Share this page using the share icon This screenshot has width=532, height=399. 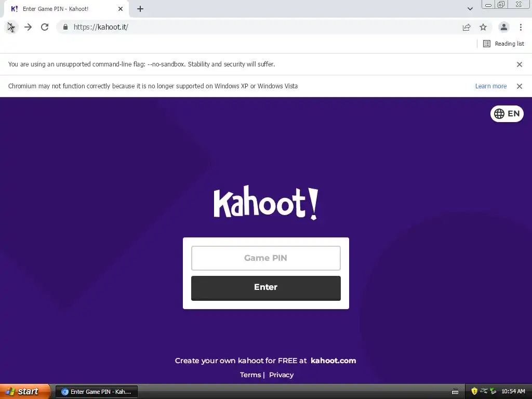tap(467, 27)
